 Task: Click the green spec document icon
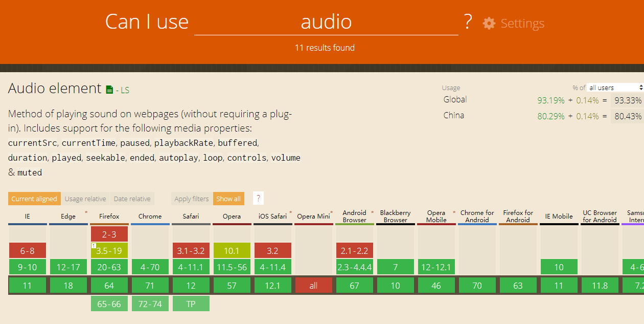click(x=109, y=90)
